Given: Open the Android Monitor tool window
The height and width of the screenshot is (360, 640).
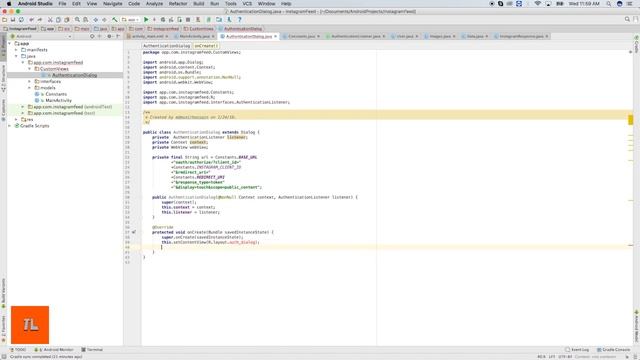Looking at the screenshot, I should 54,350.
